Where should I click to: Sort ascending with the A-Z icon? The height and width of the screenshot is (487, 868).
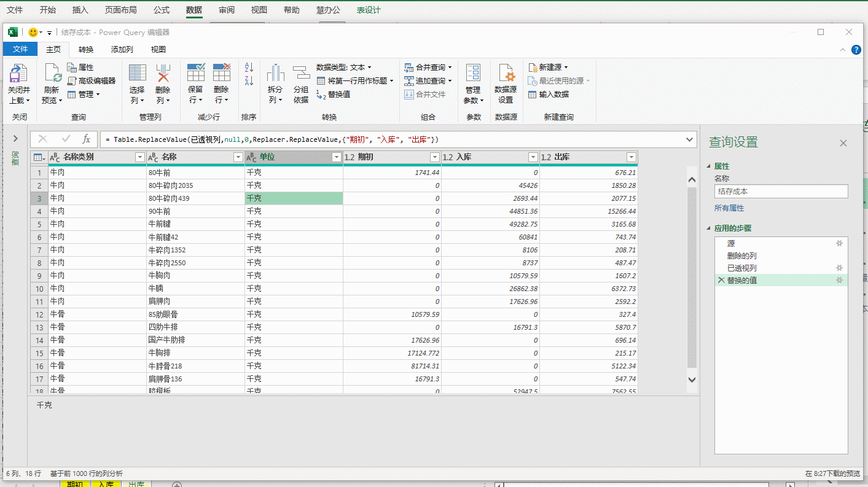pos(249,67)
